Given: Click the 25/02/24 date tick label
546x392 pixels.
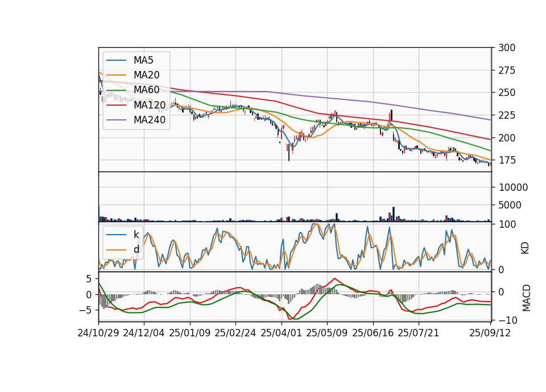Looking at the screenshot, I should (235, 333).
